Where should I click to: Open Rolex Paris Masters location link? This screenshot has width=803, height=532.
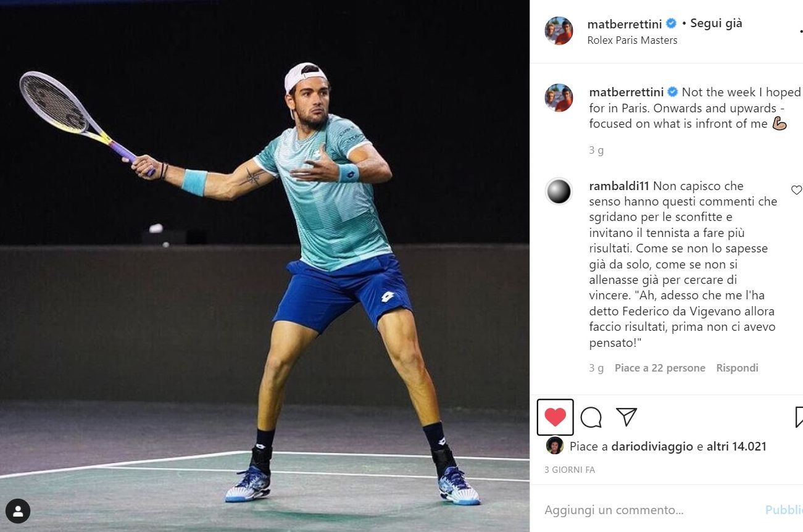(x=632, y=40)
